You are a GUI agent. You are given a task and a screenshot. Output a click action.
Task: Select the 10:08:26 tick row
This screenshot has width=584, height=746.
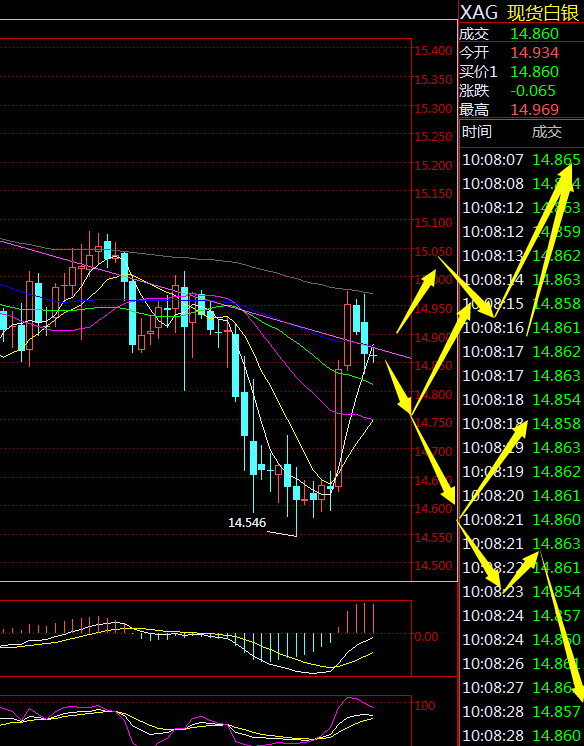tap(521, 664)
